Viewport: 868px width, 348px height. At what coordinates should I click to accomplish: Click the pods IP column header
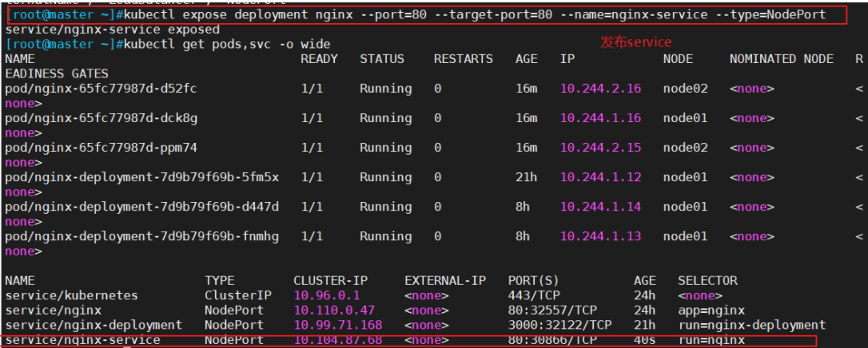(x=567, y=59)
